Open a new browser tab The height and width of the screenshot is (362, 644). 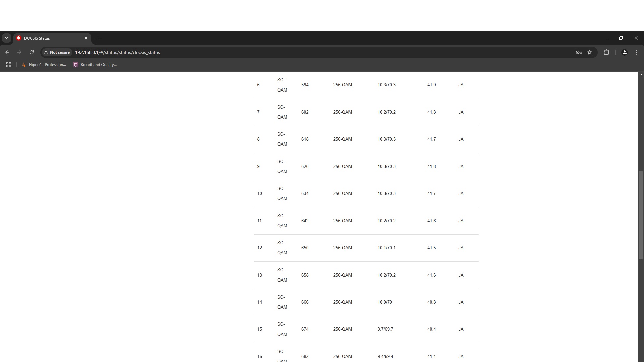98,38
